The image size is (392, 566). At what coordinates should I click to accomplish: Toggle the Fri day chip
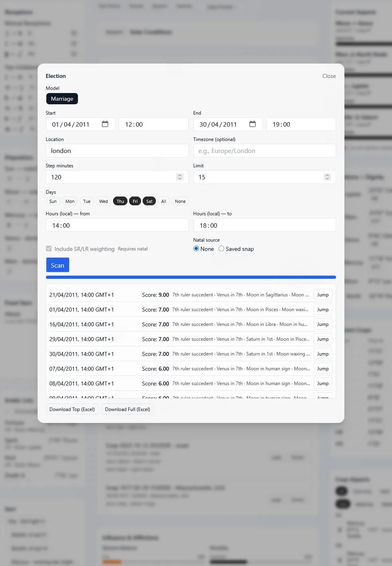coord(135,201)
